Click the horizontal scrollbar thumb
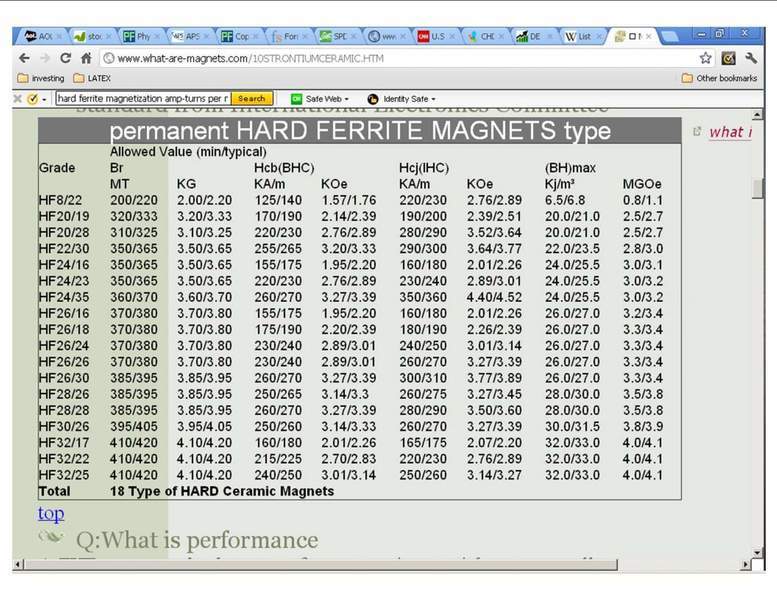The image size is (777, 600). tap(321, 564)
